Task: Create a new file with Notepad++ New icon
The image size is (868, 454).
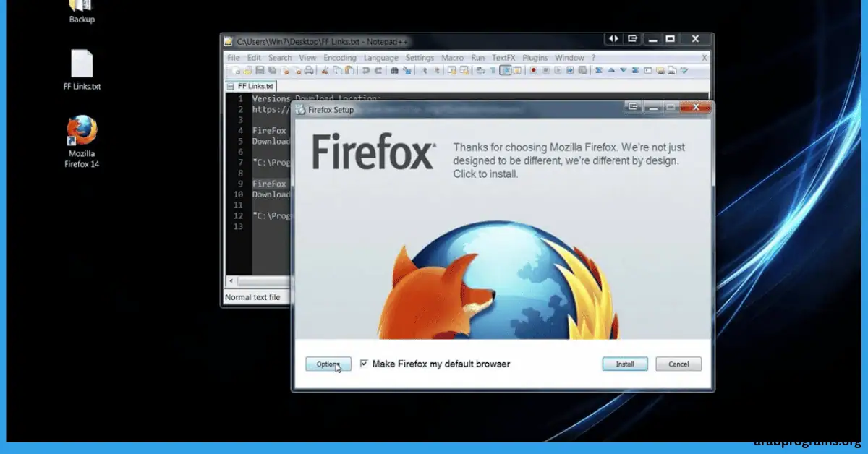Action: 236,70
